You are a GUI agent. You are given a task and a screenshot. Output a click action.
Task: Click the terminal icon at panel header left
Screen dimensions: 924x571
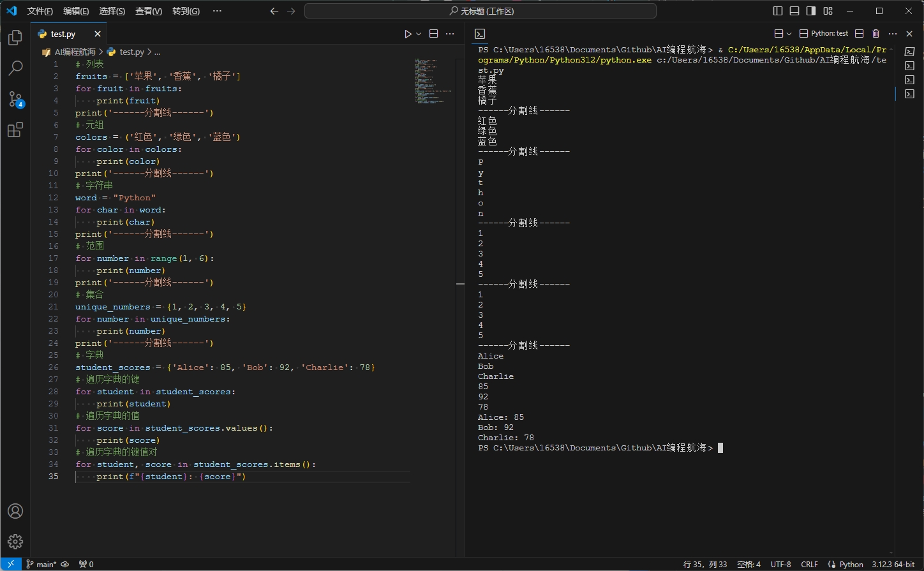(480, 34)
